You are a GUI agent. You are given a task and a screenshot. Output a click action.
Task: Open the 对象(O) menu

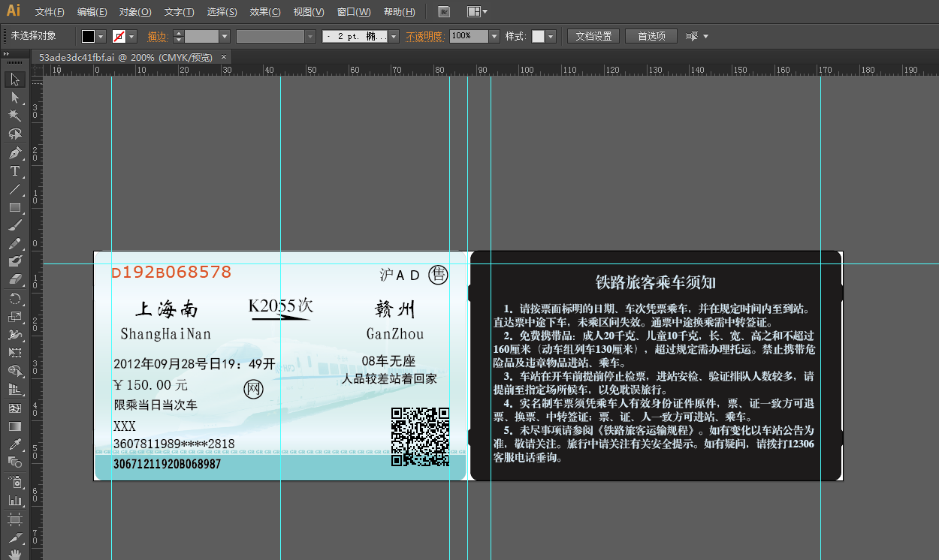pos(135,12)
